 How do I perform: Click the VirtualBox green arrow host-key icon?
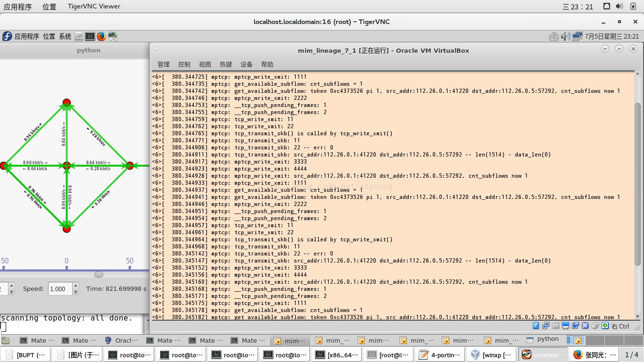click(606, 326)
